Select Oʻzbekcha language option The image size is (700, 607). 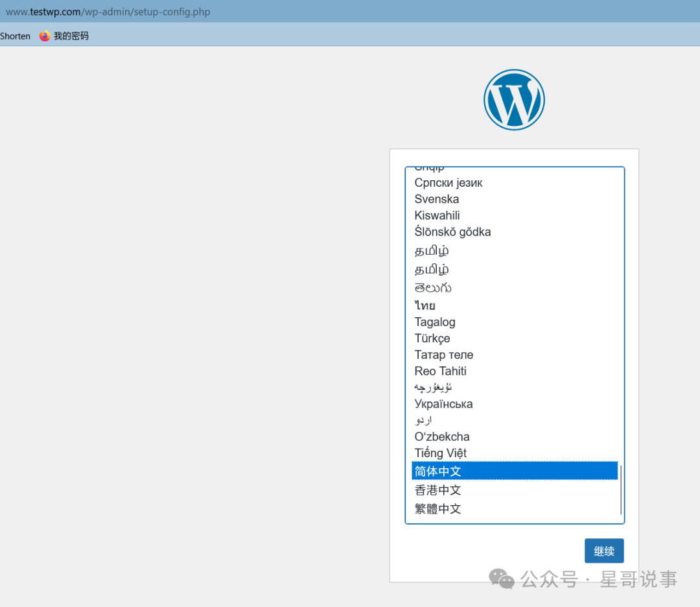pos(515,436)
